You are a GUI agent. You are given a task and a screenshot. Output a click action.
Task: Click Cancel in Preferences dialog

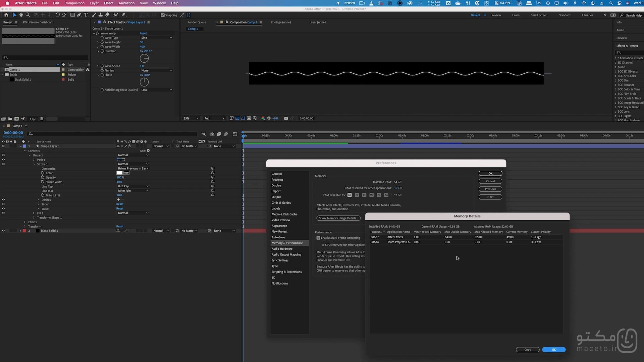click(x=490, y=181)
